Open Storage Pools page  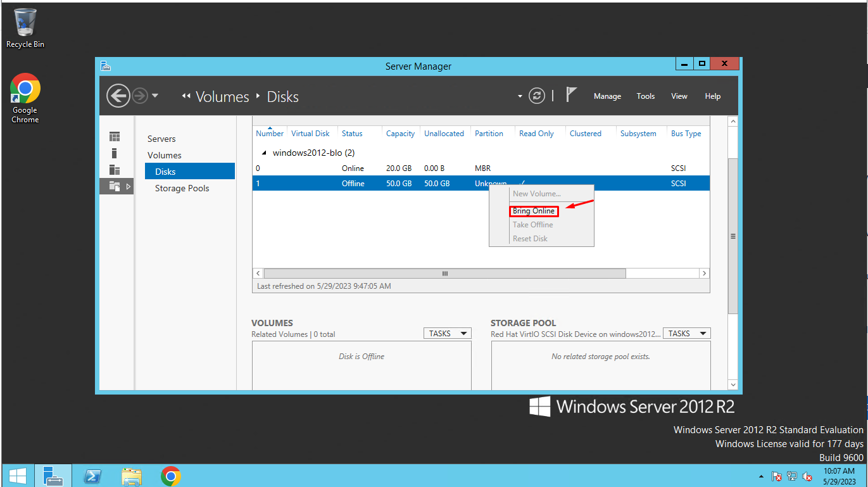(182, 188)
